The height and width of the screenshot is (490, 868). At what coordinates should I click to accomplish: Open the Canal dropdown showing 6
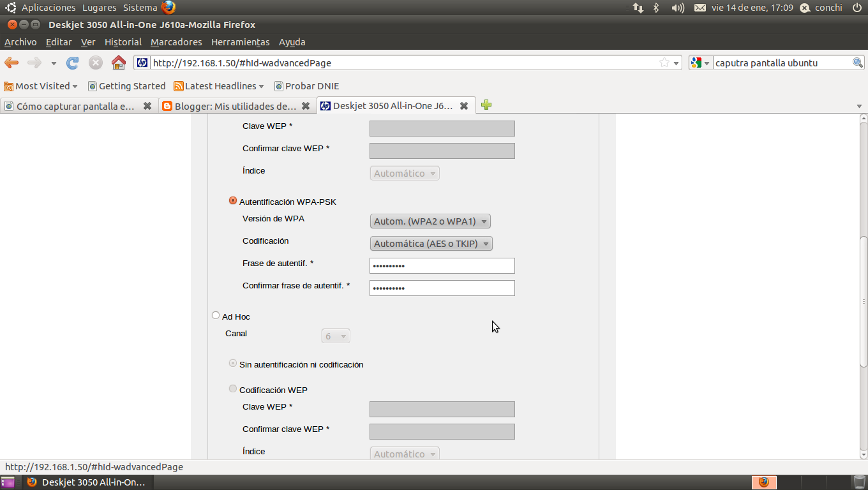pos(336,336)
